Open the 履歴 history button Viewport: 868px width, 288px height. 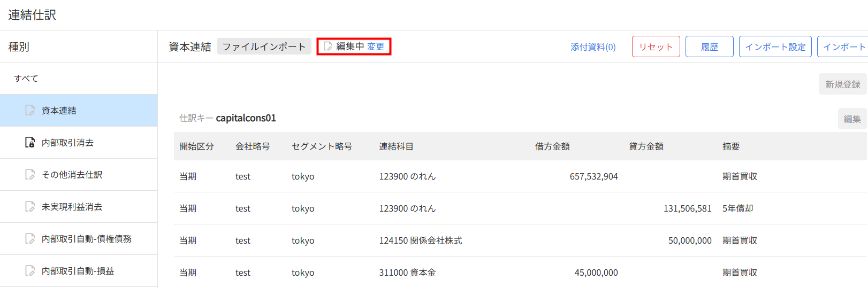(709, 47)
